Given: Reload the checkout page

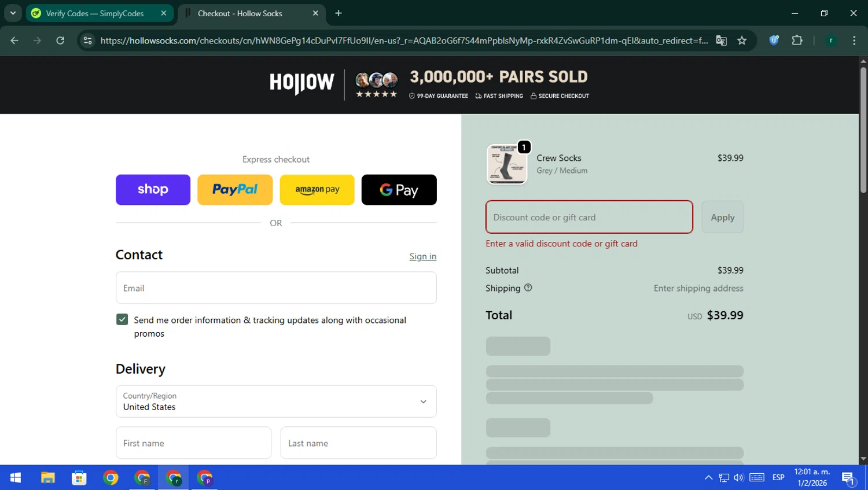Looking at the screenshot, I should point(60,40).
